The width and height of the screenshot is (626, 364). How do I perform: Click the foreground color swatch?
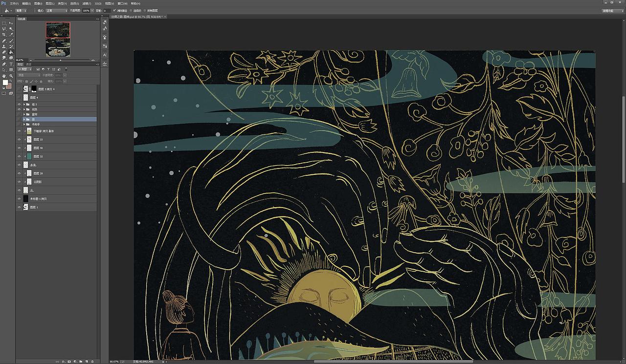(5, 83)
